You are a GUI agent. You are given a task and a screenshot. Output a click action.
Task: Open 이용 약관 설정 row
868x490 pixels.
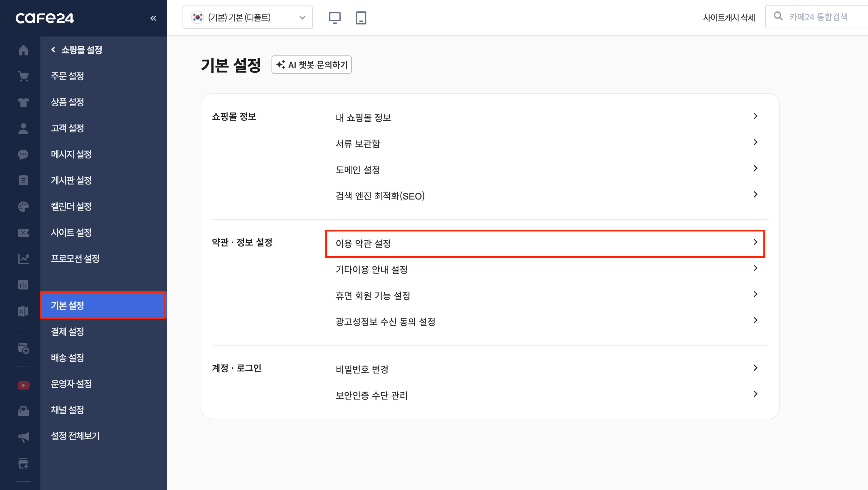(x=545, y=243)
